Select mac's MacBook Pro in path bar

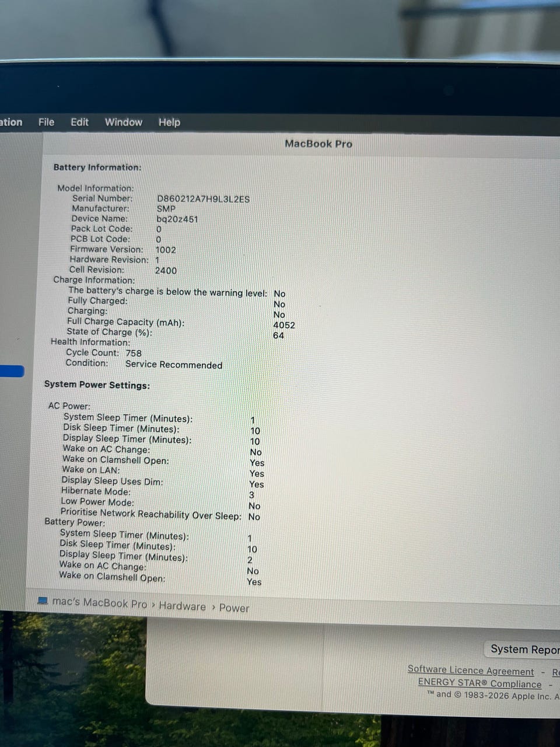tap(100, 602)
